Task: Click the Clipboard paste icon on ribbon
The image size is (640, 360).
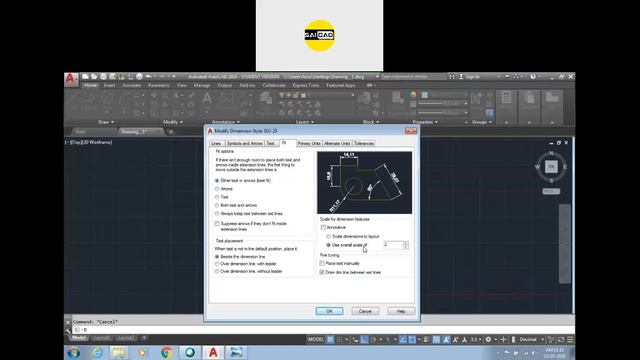Action: pos(529,98)
